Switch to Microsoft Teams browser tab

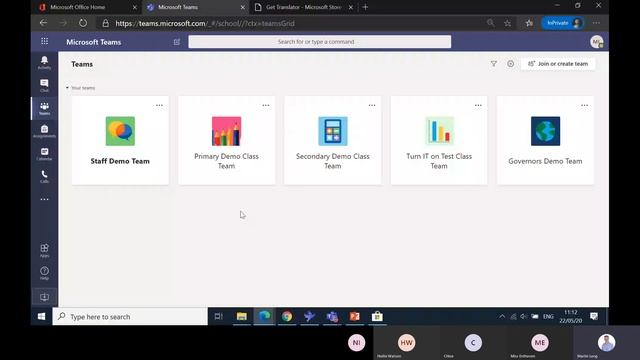pyautogui.click(x=196, y=7)
